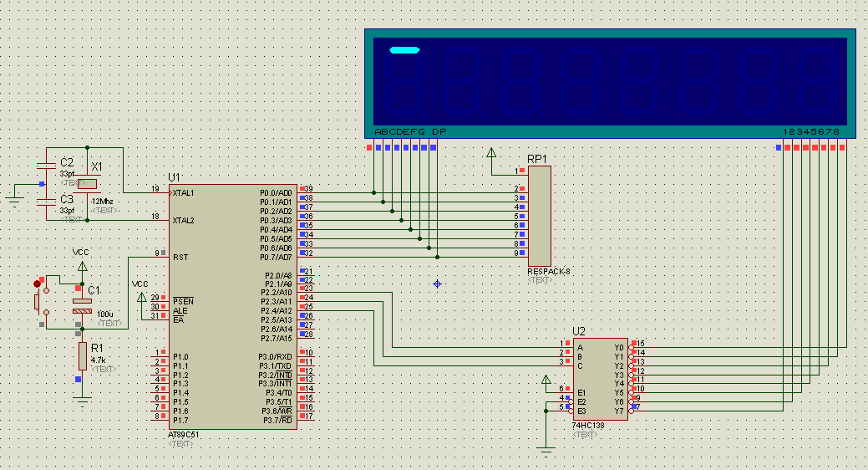Viewport: 868px width, 470px height.
Task: Click the 74HC138 part name label
Action: point(588,425)
